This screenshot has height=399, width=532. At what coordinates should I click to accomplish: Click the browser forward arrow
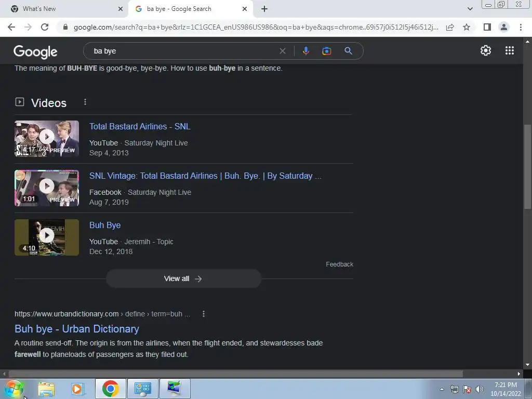click(28, 27)
